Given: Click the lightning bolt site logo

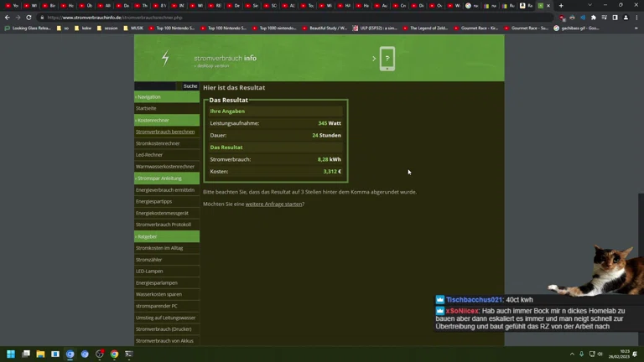Looking at the screenshot, I should click(165, 59).
